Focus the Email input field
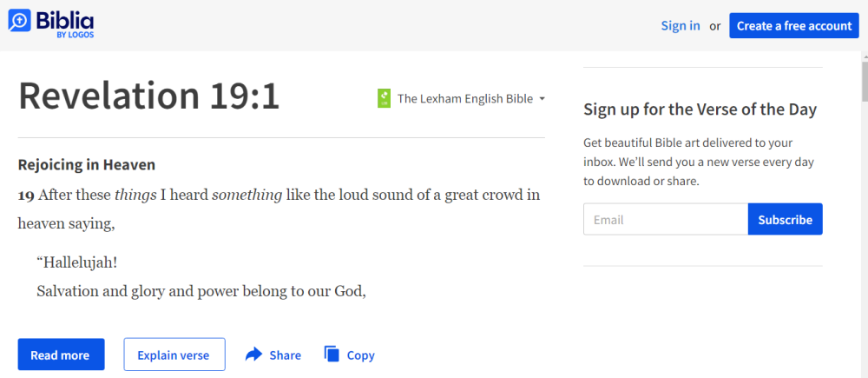The image size is (868, 378). coord(666,219)
